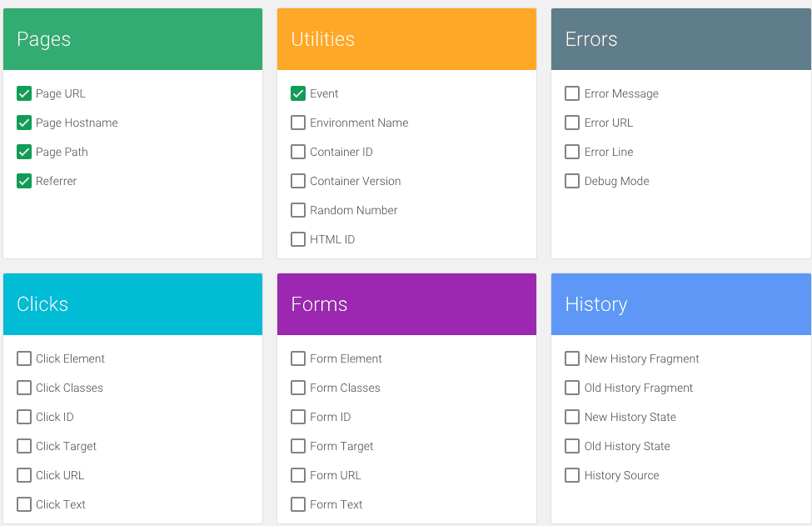Image resolution: width=812 pixels, height=526 pixels.
Task: Enable the Environment Name variable
Action: click(298, 123)
